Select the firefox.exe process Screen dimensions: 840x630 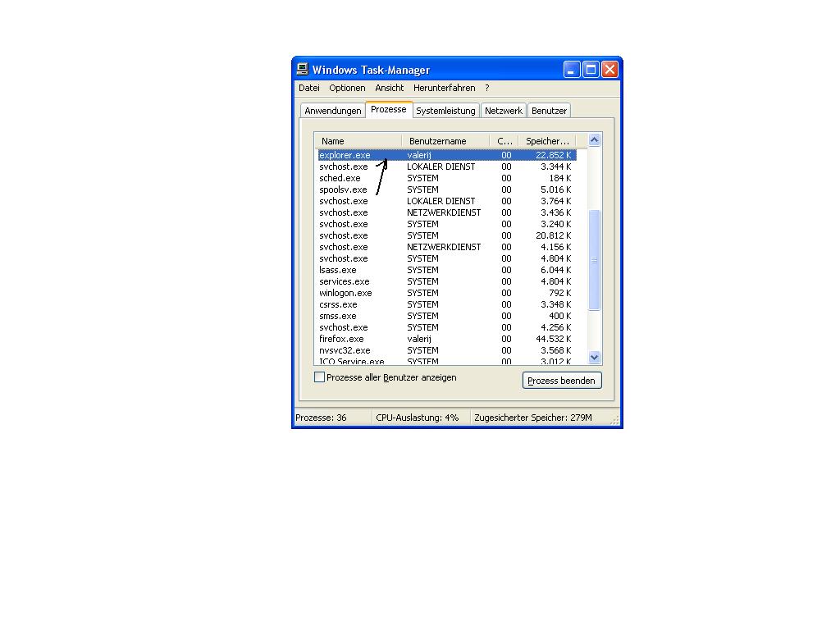(x=447, y=339)
